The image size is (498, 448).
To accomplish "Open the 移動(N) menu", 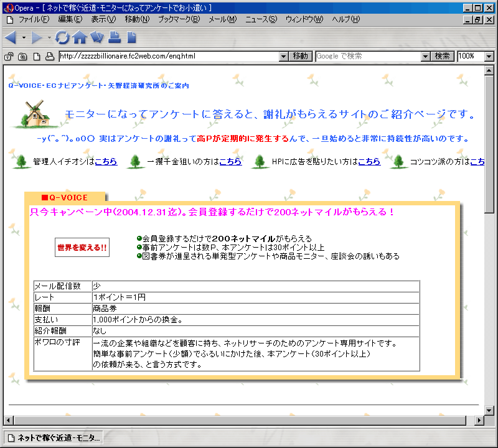I will [137, 19].
